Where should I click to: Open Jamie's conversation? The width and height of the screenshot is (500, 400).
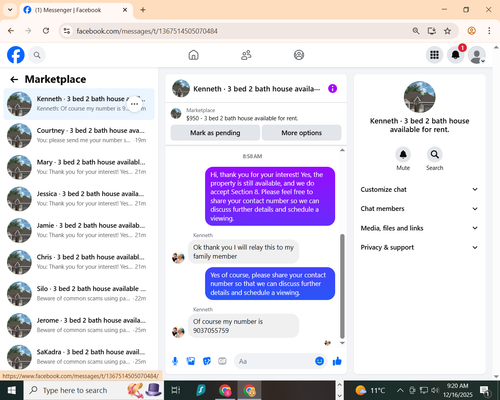click(x=79, y=230)
